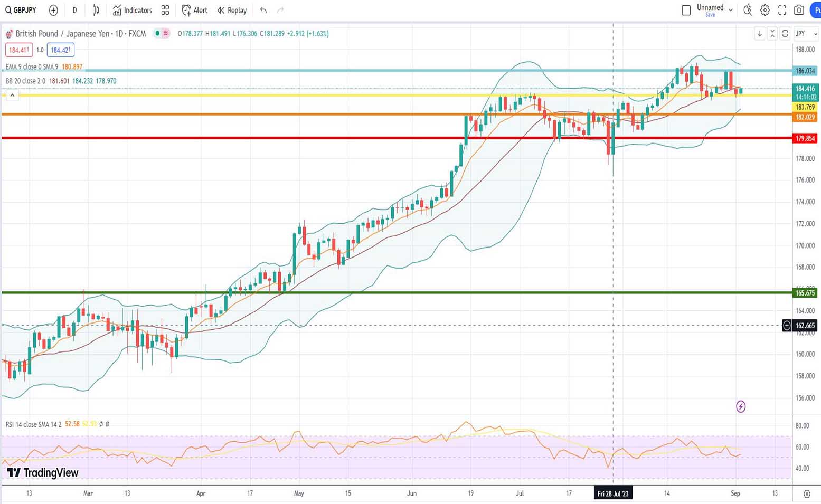Click the go-to-date icon on time axis
The height and width of the screenshot is (504, 821).
point(806,493)
